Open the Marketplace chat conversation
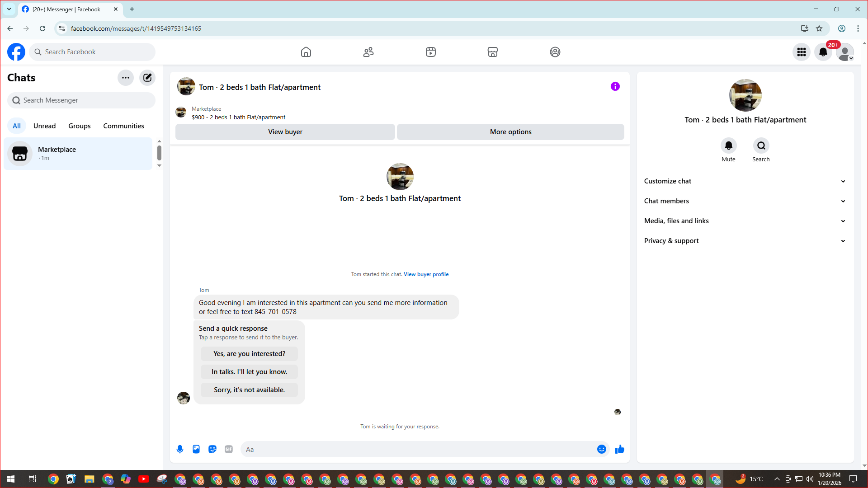 (78, 154)
